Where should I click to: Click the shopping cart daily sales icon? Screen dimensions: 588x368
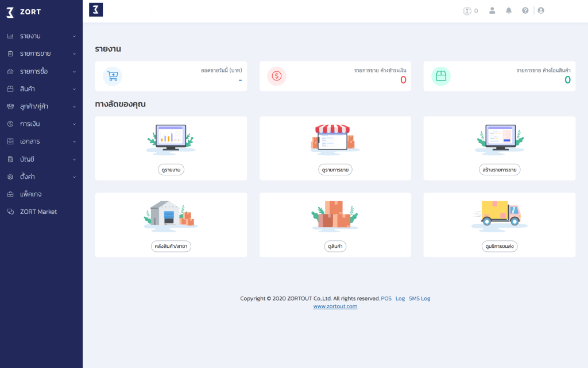[113, 76]
